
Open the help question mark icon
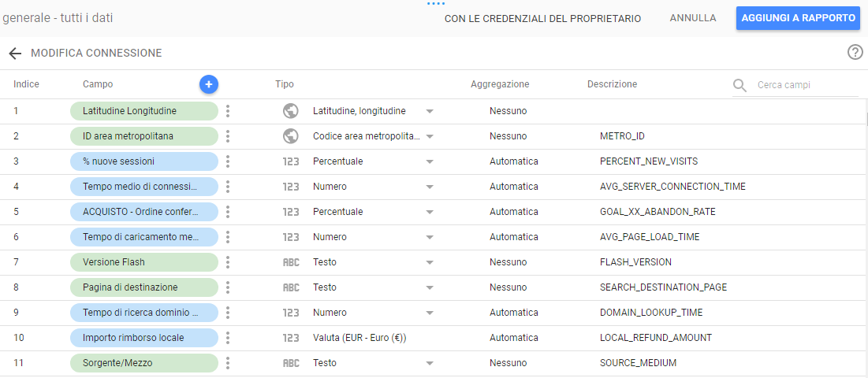coord(855,52)
